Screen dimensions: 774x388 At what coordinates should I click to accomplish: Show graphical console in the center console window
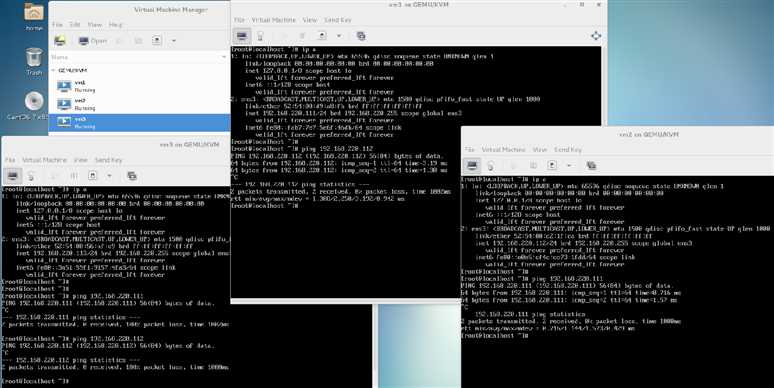241,36
